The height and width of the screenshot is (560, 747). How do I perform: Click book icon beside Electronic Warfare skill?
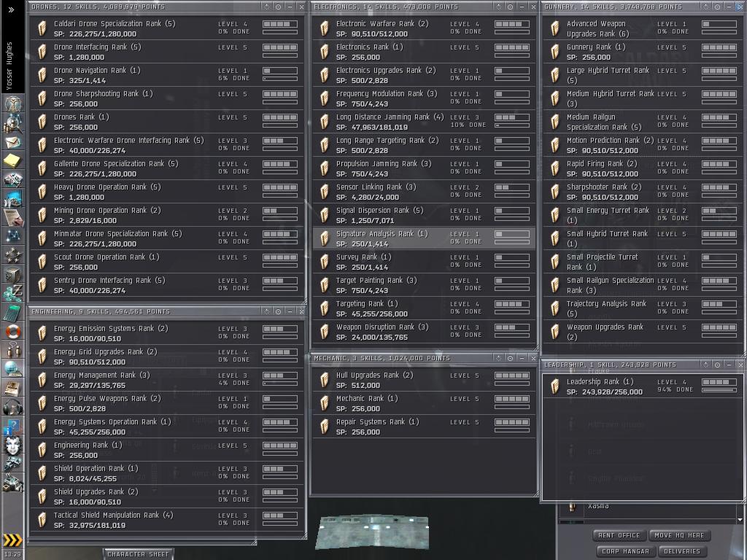coord(325,28)
